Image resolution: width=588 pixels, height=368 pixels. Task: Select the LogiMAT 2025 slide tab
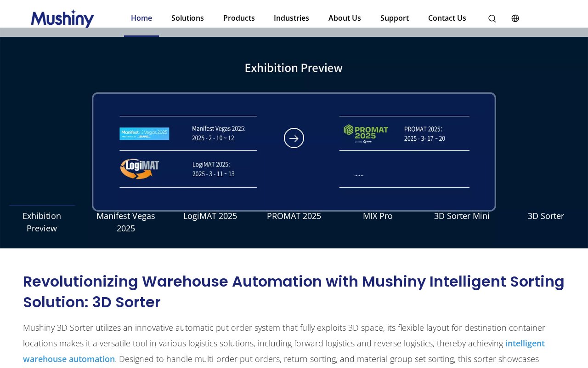click(x=210, y=216)
